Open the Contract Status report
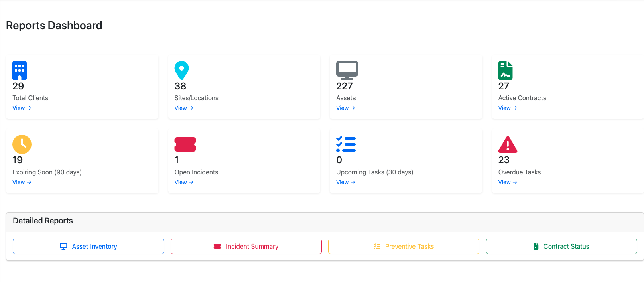 pos(561,246)
